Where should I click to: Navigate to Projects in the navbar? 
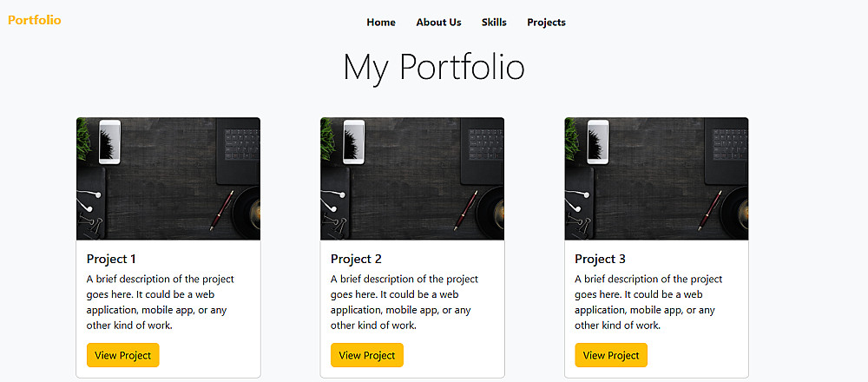click(x=546, y=23)
